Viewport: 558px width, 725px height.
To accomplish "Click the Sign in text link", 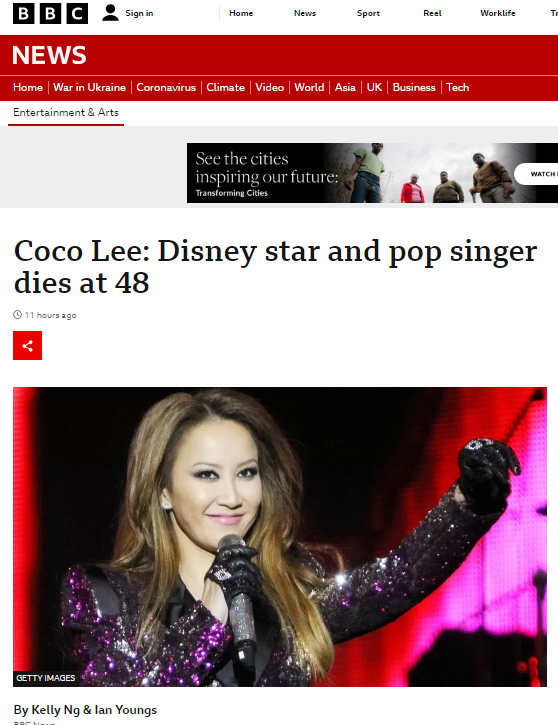I will point(139,13).
